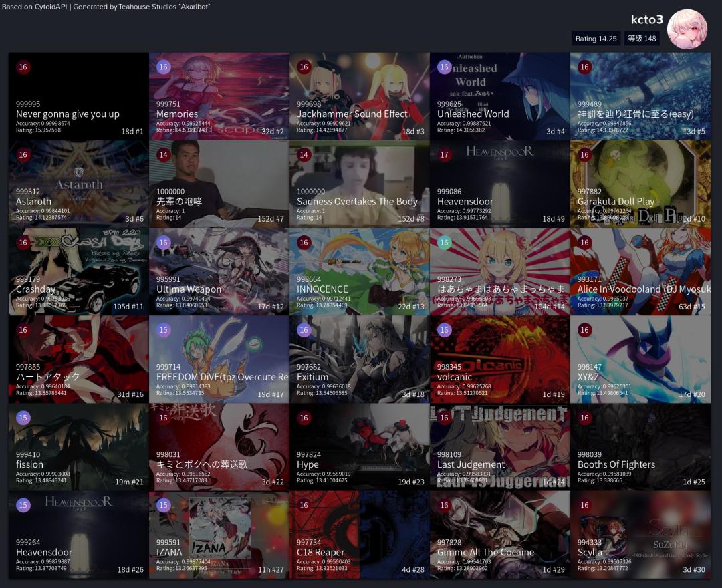Click the teal 16 badge on はあちゃまはあちゃまっちゃま
The height and width of the screenshot is (588, 722).
444,243
